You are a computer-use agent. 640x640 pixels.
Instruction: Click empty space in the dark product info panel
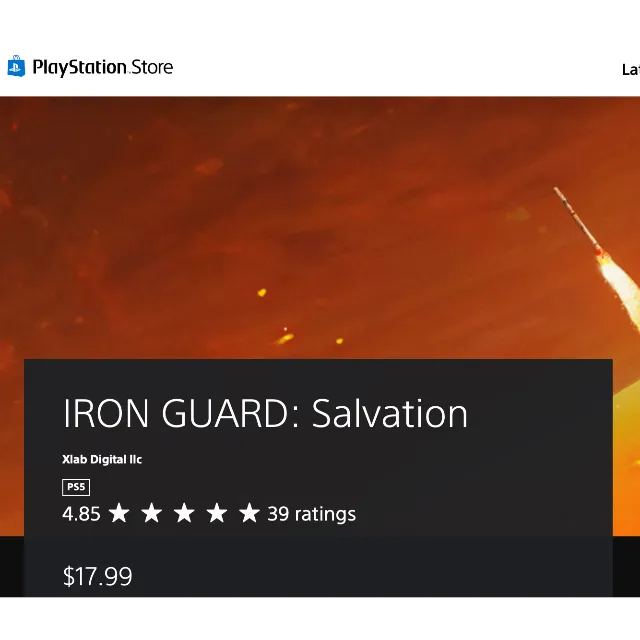[480, 470]
